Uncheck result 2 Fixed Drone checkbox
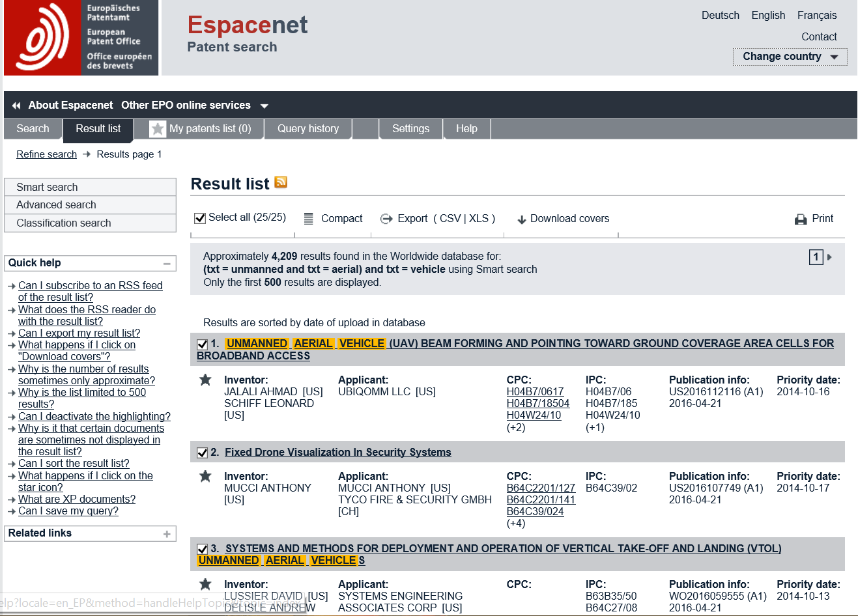 (203, 453)
